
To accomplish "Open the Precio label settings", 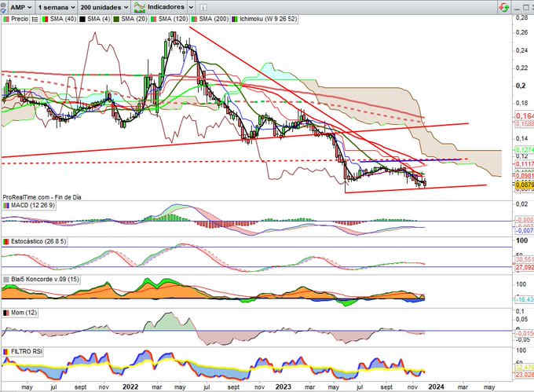I will [x=20, y=19].
